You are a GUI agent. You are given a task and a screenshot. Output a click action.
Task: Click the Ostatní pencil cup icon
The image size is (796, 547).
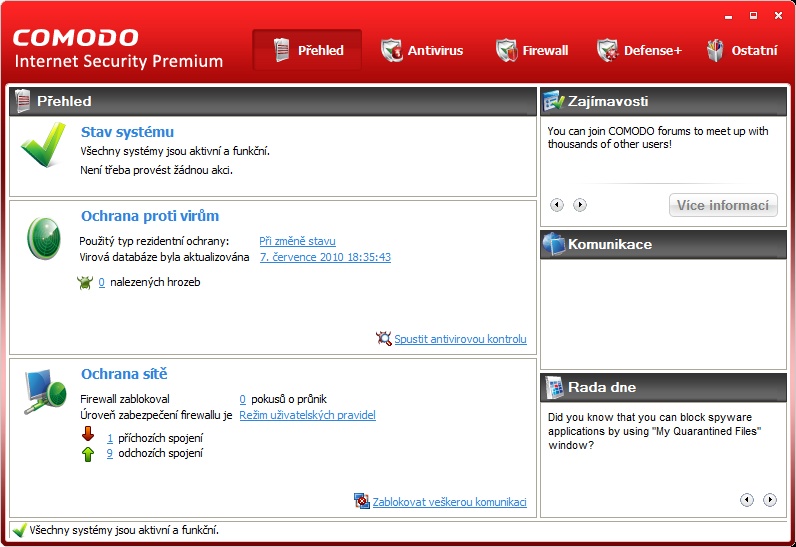715,50
